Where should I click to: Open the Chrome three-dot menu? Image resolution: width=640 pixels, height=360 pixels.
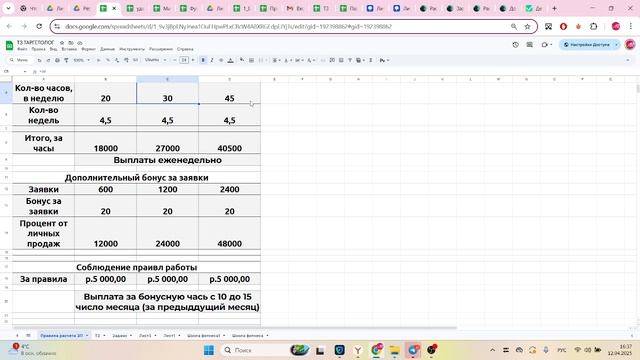(631, 27)
